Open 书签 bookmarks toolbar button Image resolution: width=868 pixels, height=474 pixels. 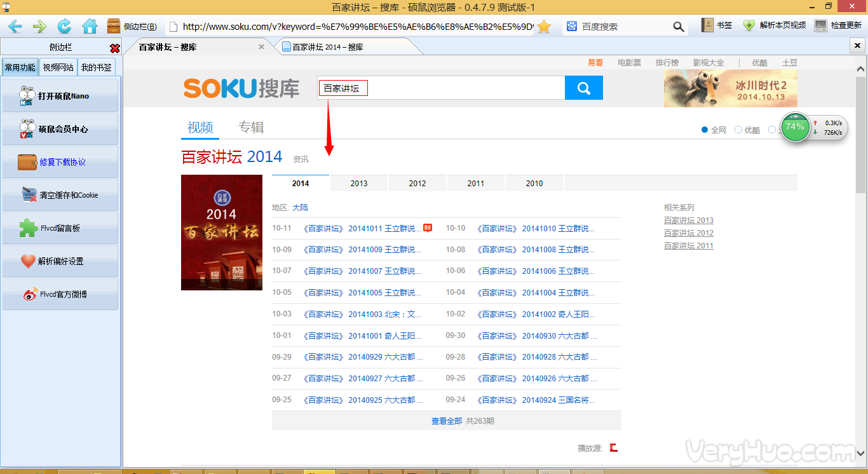pyautogui.click(x=716, y=25)
